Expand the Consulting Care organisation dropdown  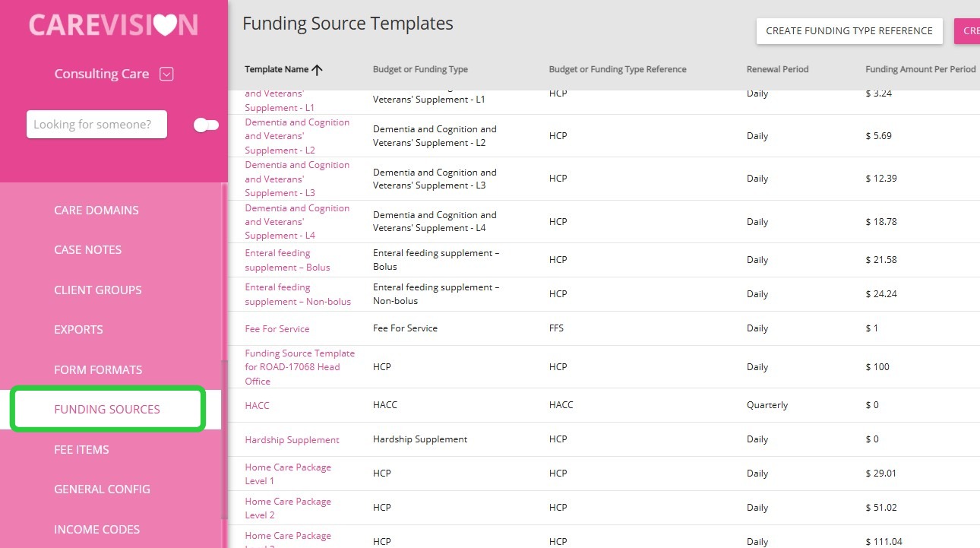click(167, 74)
